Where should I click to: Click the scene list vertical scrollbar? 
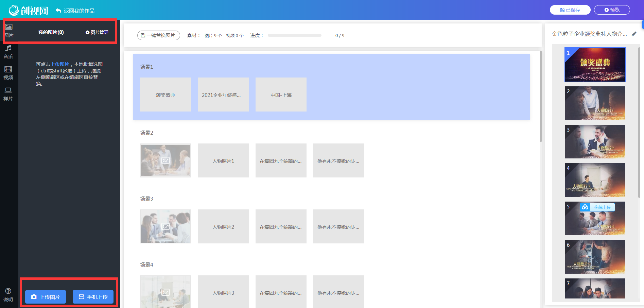[639, 122]
